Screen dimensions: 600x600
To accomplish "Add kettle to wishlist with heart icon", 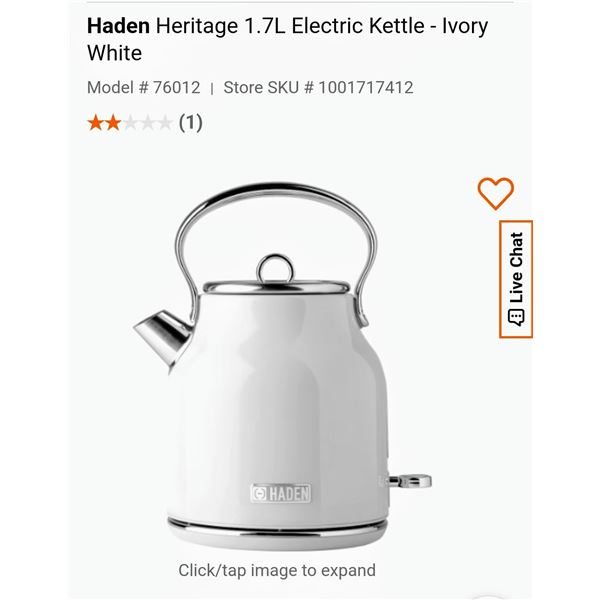I will click(495, 193).
